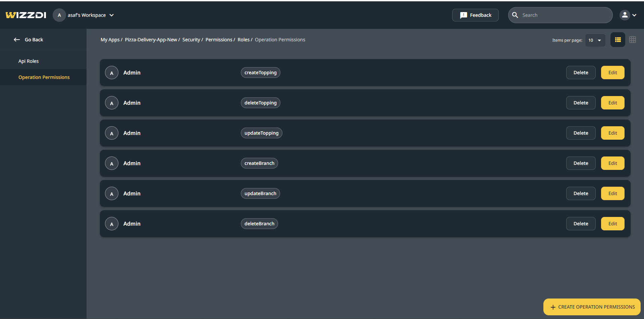The width and height of the screenshot is (644, 319).
Task: Edit the updateBranch permission
Action: (x=612, y=193)
